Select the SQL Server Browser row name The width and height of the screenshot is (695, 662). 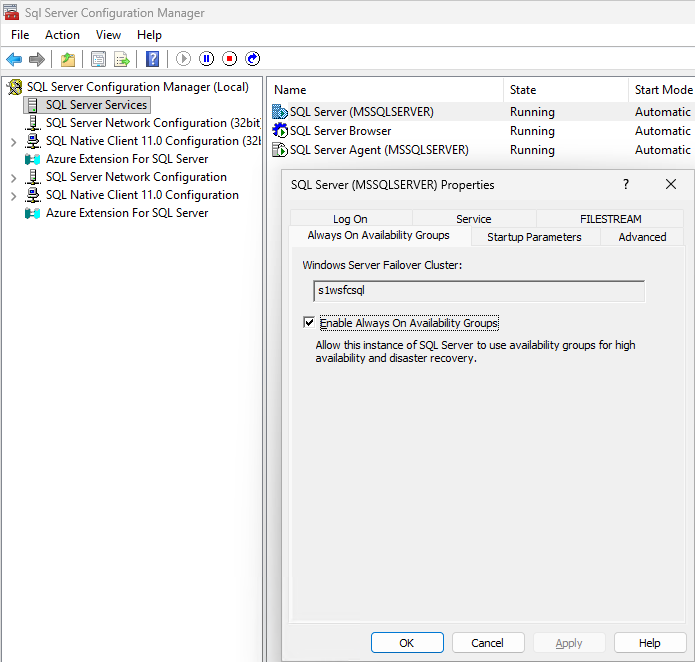click(340, 131)
